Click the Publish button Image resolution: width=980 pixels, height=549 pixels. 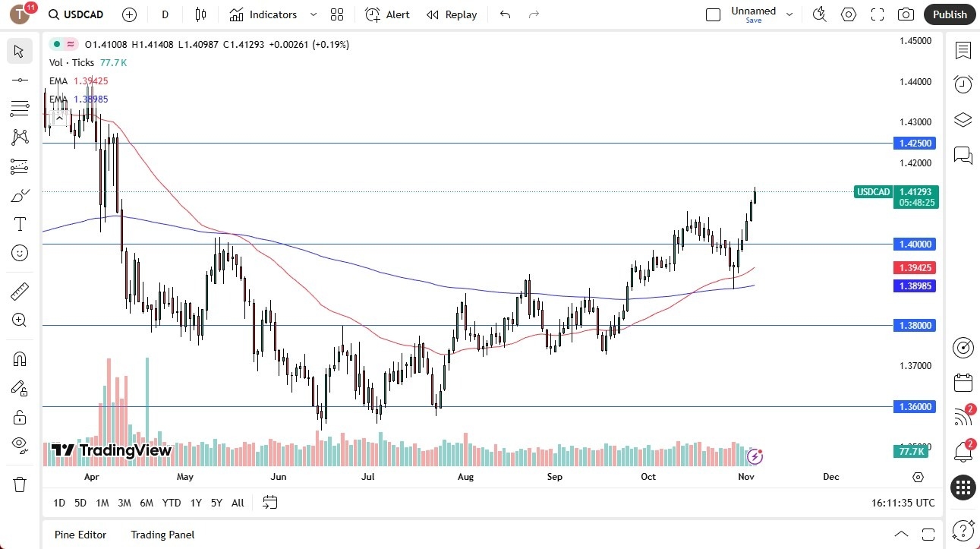[949, 14]
